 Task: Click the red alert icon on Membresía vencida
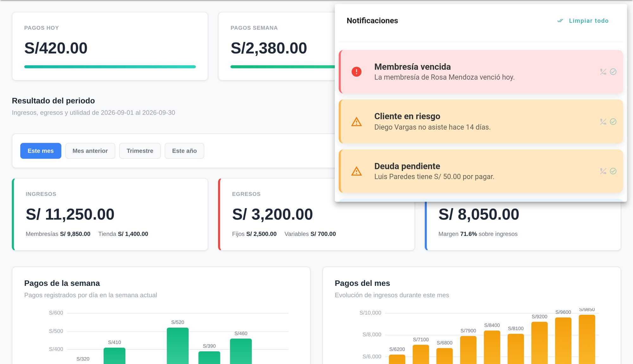point(356,72)
